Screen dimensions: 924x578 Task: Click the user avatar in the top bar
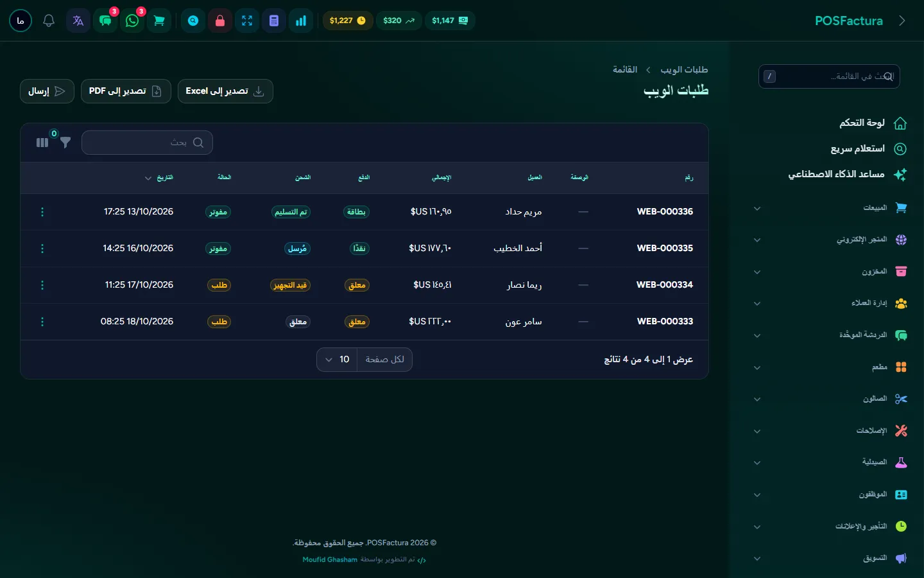pyautogui.click(x=21, y=21)
